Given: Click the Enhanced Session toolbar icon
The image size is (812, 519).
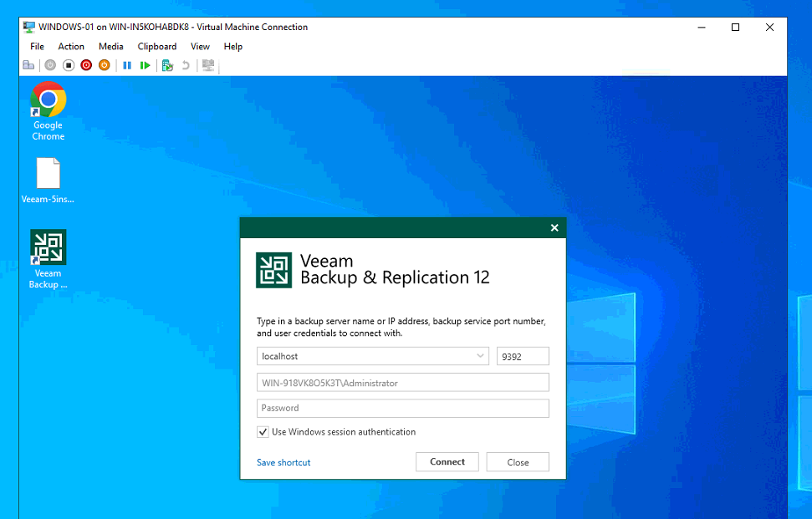Looking at the screenshot, I should coord(208,65).
